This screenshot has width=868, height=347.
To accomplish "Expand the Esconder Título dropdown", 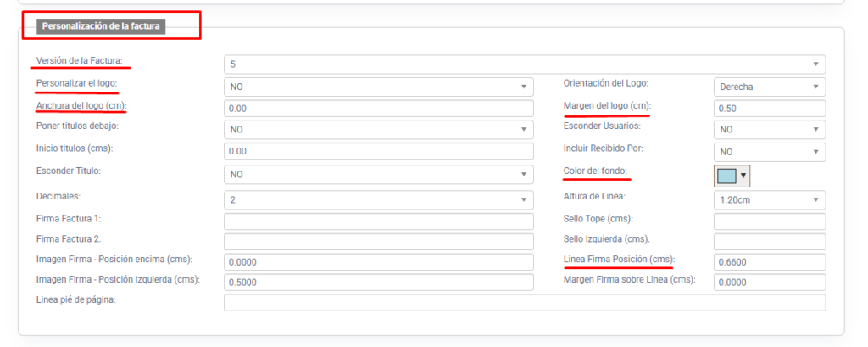I will (378, 174).
